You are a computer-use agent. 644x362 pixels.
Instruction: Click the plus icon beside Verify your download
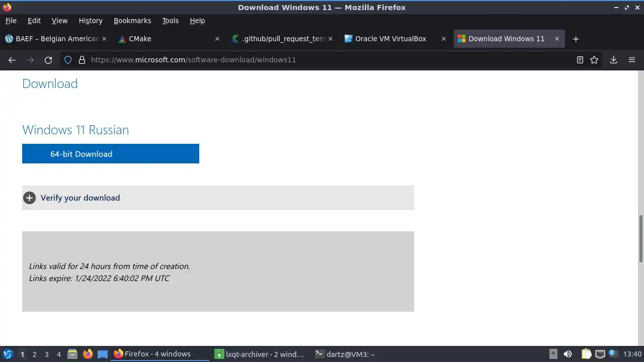pyautogui.click(x=30, y=198)
